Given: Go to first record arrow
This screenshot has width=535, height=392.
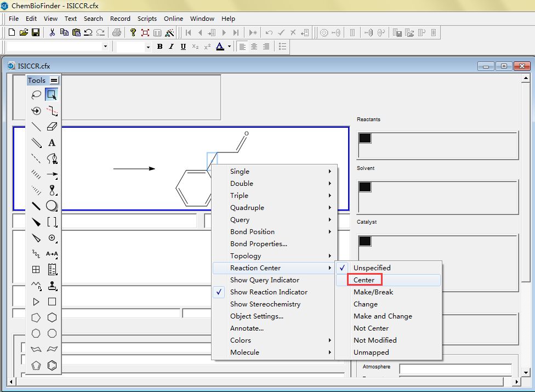Looking at the screenshot, I should (188, 32).
